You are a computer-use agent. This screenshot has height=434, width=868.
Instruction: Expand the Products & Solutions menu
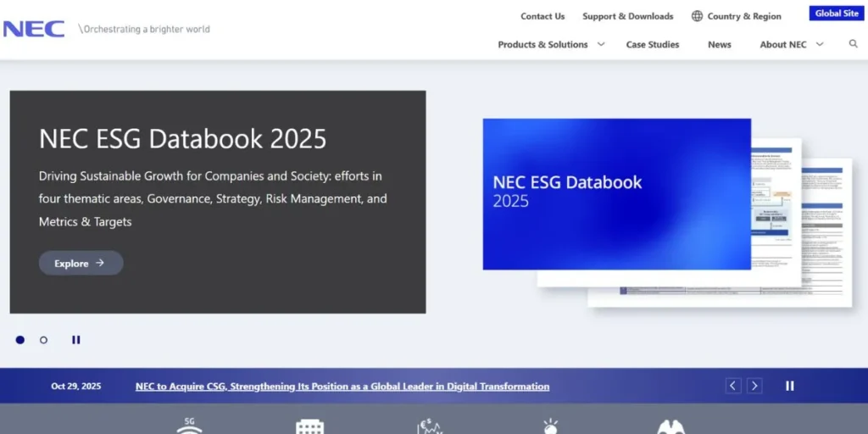[551, 44]
